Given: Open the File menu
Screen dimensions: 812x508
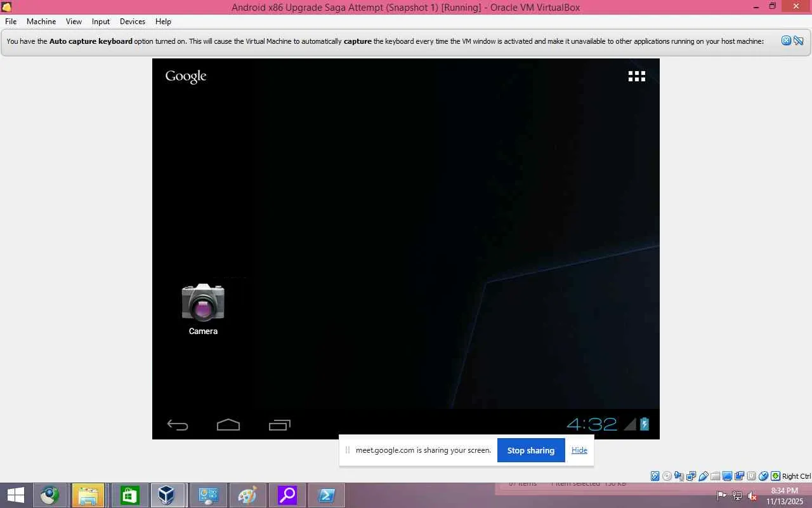Looking at the screenshot, I should [11, 22].
